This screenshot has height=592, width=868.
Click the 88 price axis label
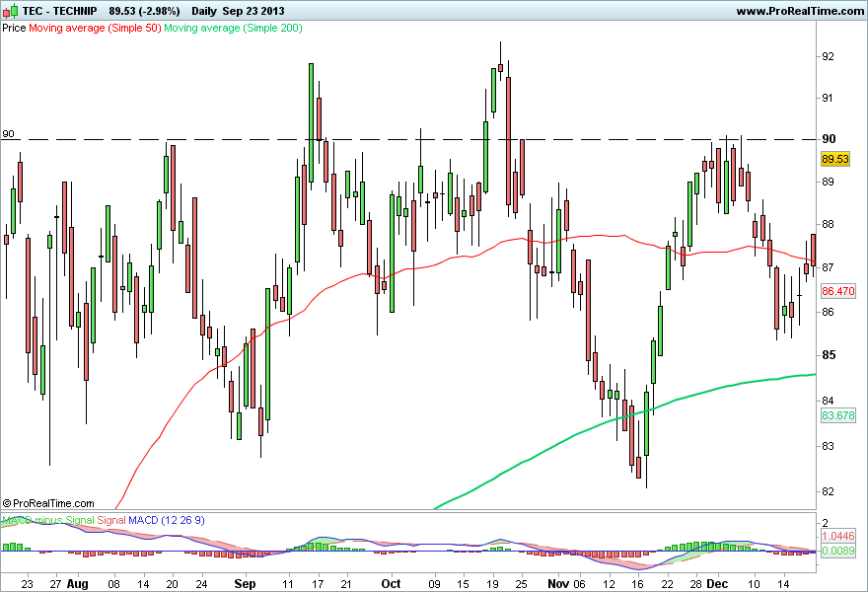point(828,224)
